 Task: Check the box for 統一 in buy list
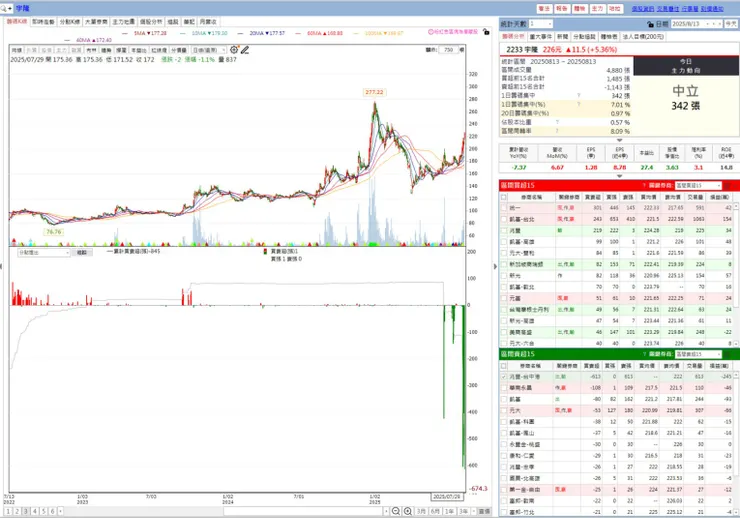pos(504,208)
